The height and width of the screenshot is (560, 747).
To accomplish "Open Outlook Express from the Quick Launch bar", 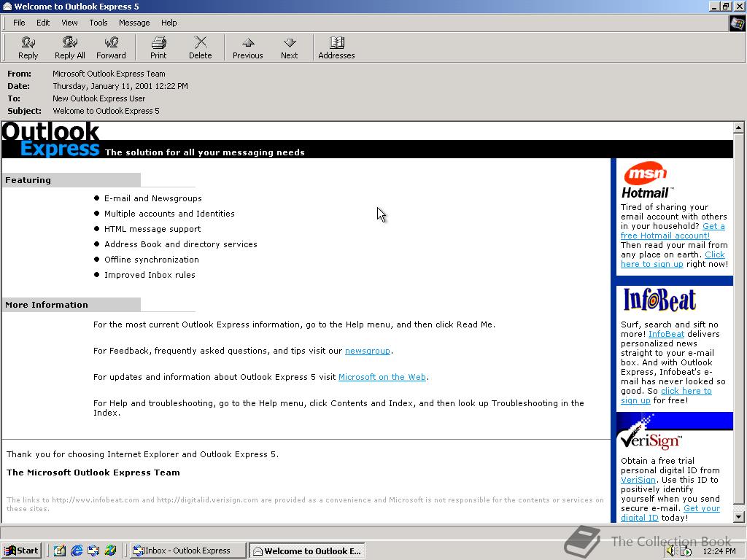I will click(93, 551).
